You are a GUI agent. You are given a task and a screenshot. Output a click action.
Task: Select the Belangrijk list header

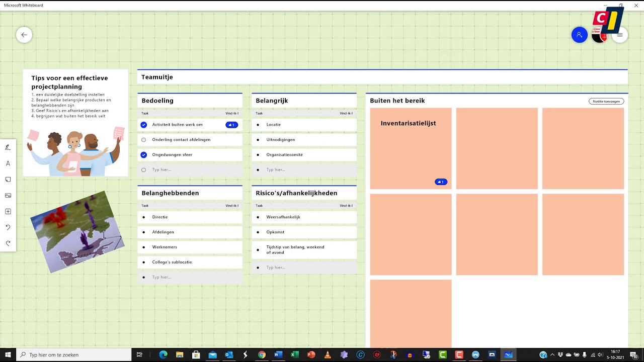tap(304, 101)
